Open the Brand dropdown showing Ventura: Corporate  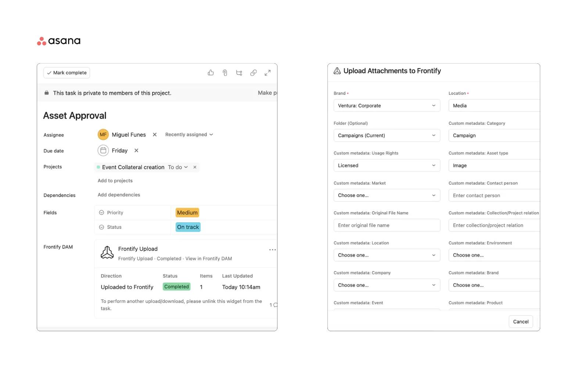point(387,106)
